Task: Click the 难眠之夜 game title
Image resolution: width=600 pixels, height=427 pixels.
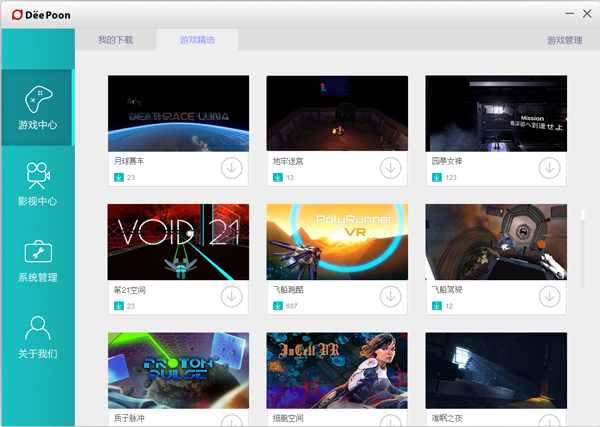Action: coord(447,418)
